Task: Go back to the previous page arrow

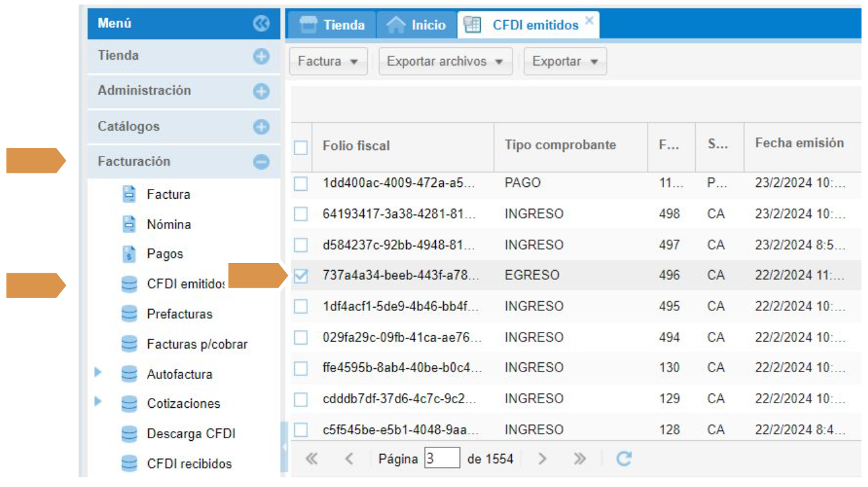Action: (x=349, y=459)
